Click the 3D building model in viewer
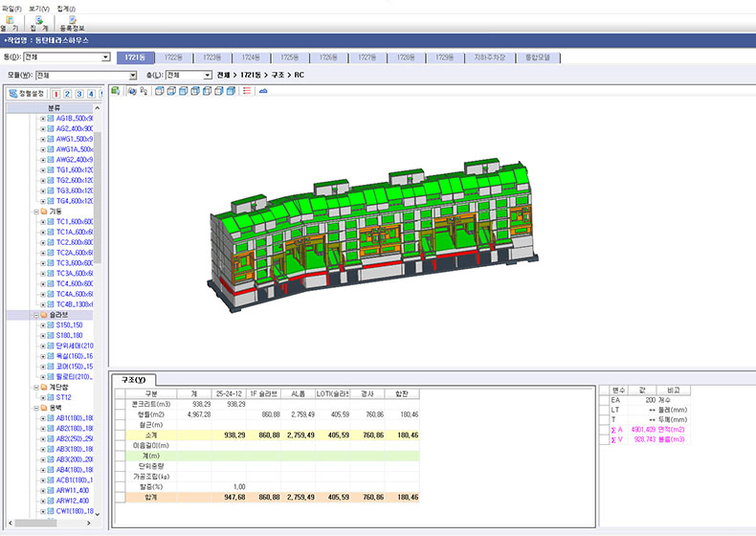The image size is (756, 536). (x=373, y=234)
